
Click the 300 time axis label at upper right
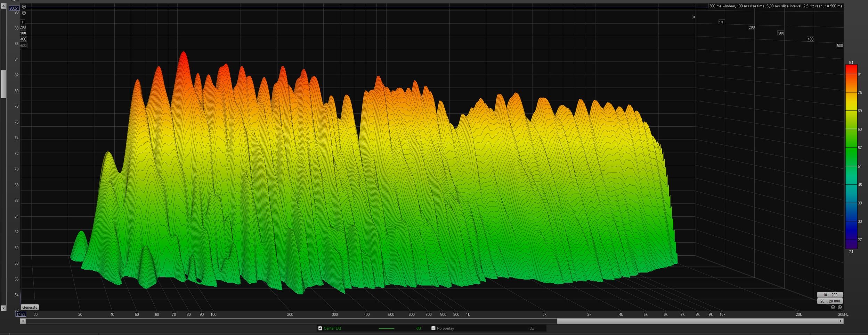coord(781,33)
